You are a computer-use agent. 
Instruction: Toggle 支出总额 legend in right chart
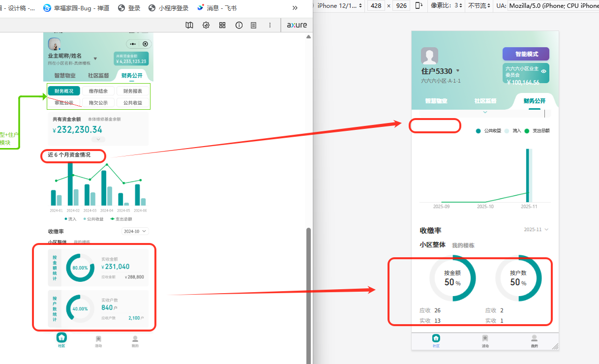pyautogui.click(x=537, y=131)
